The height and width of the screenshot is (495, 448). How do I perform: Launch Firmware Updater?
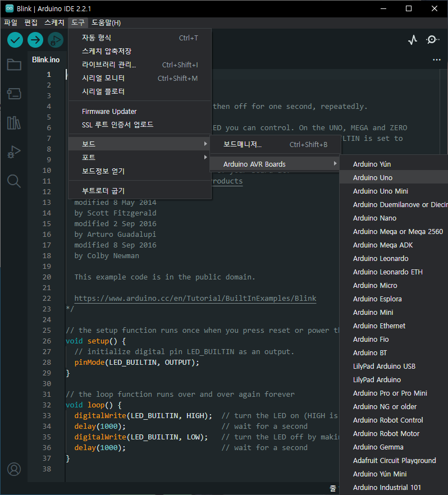pos(140,112)
